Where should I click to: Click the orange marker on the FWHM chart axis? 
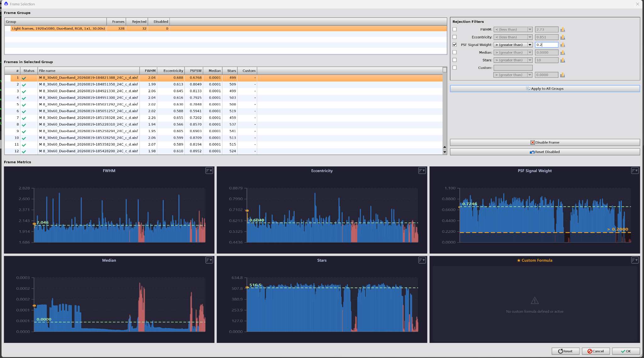[x=34, y=224]
